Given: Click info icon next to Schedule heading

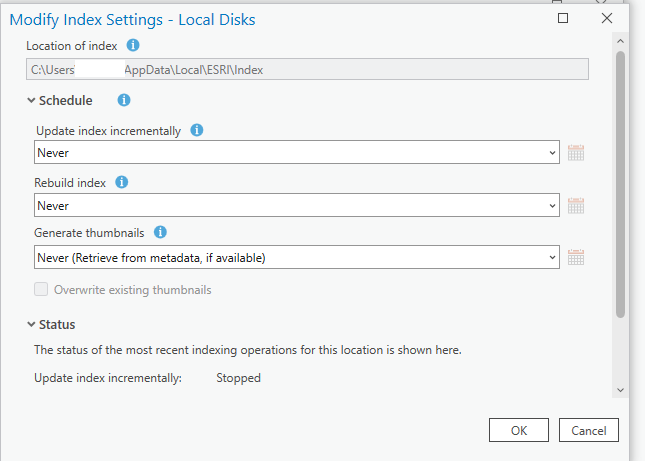Looking at the screenshot, I should coord(124,100).
